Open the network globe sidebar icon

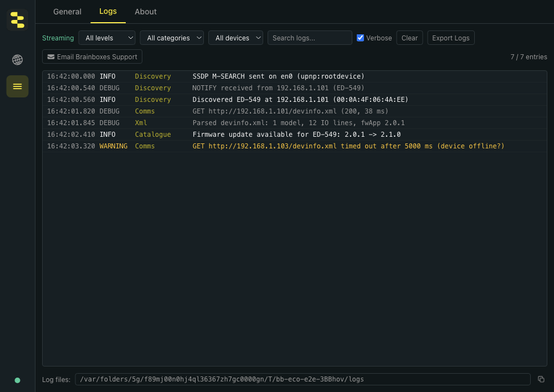(x=17, y=60)
